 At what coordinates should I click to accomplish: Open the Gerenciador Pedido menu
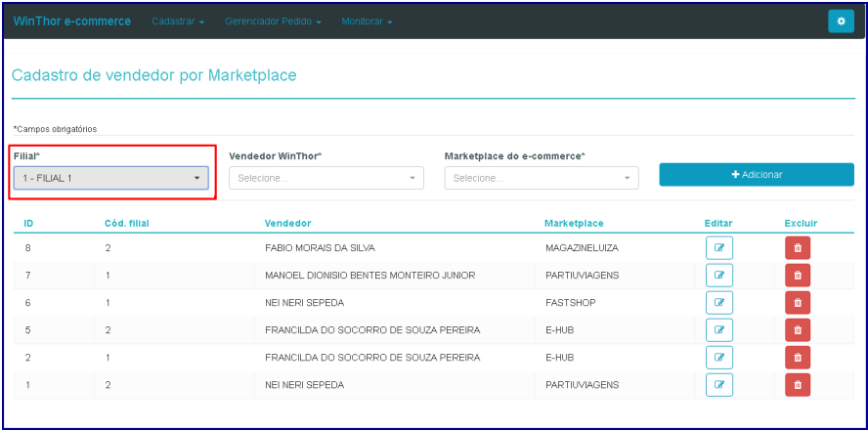pos(273,21)
